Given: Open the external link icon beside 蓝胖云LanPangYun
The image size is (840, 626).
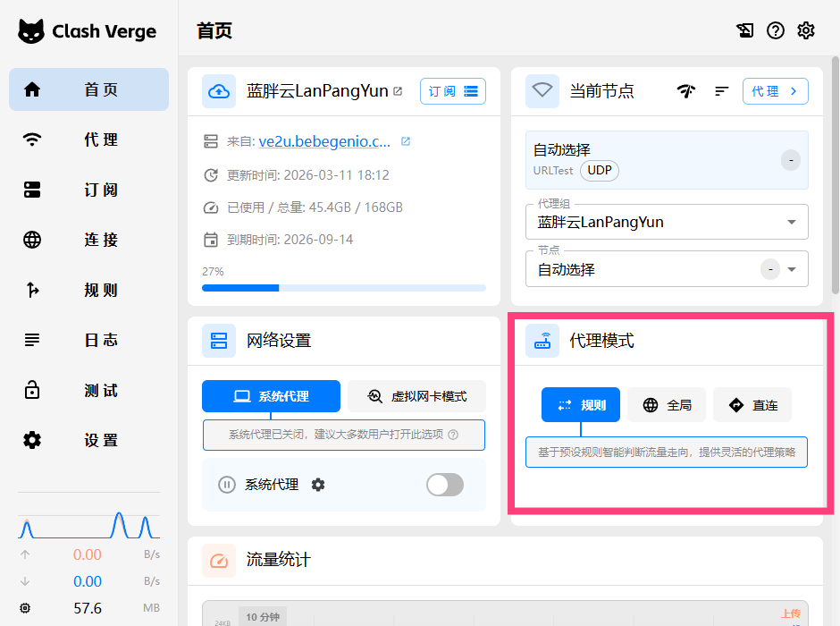Looking at the screenshot, I should [x=398, y=91].
